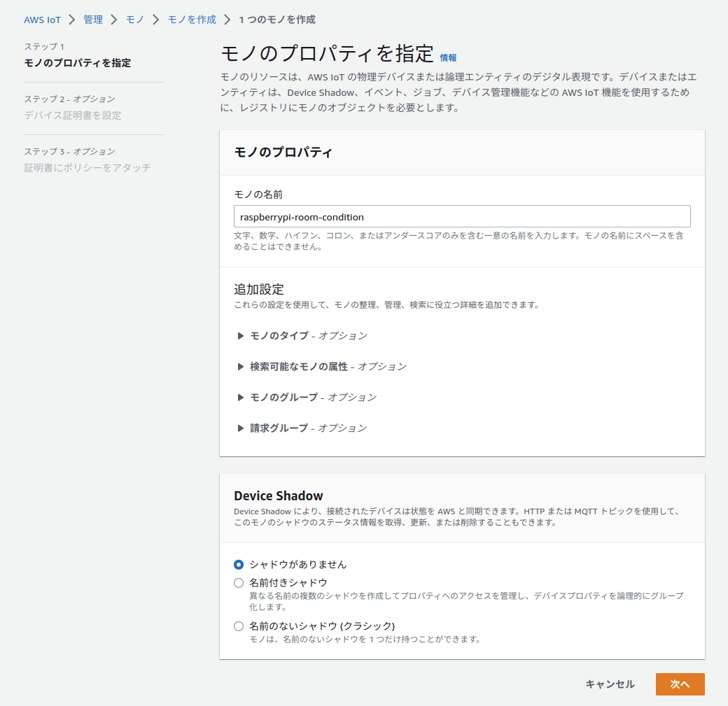Navigate to モノを作成 breadcrumb

192,20
